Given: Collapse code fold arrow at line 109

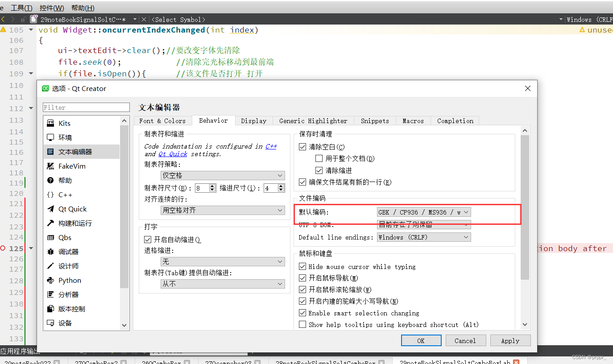Looking at the screenshot, I should 31,73.
